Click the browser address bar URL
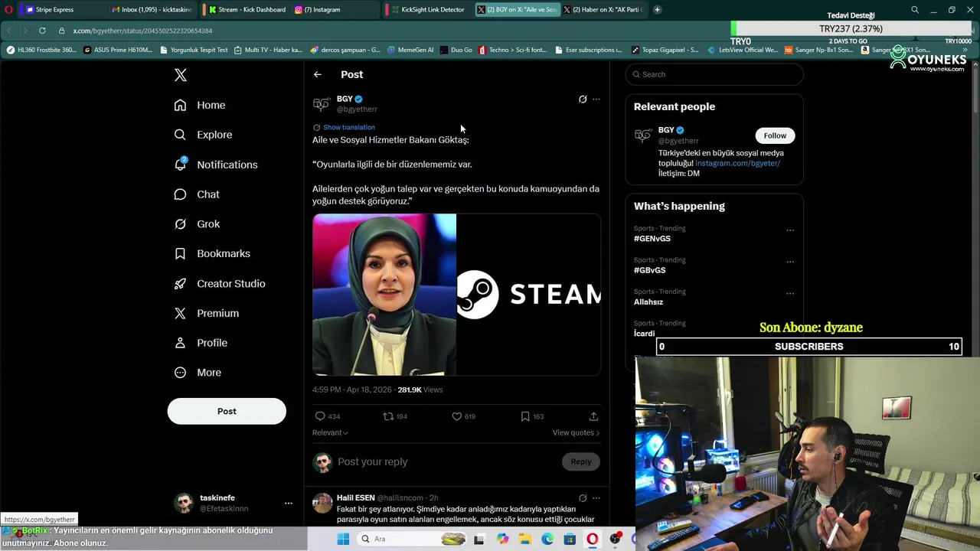Image resolution: width=980 pixels, height=551 pixels. tap(143, 31)
